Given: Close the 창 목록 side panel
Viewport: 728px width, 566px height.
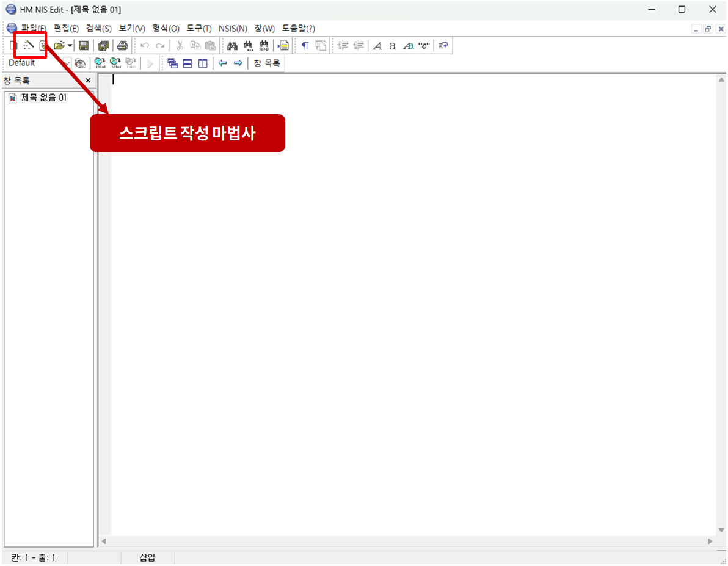Looking at the screenshot, I should (x=88, y=81).
